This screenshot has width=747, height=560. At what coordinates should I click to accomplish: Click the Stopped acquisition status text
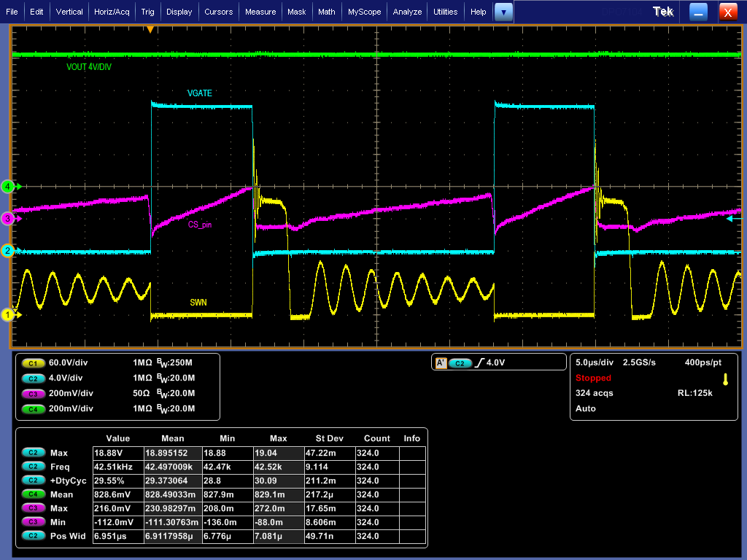593,378
